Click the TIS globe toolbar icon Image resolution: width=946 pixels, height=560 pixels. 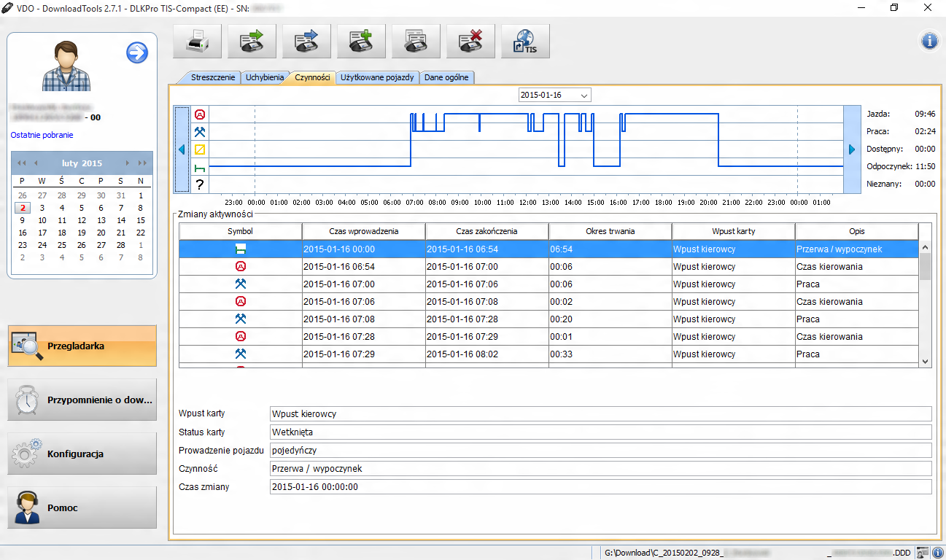click(525, 42)
